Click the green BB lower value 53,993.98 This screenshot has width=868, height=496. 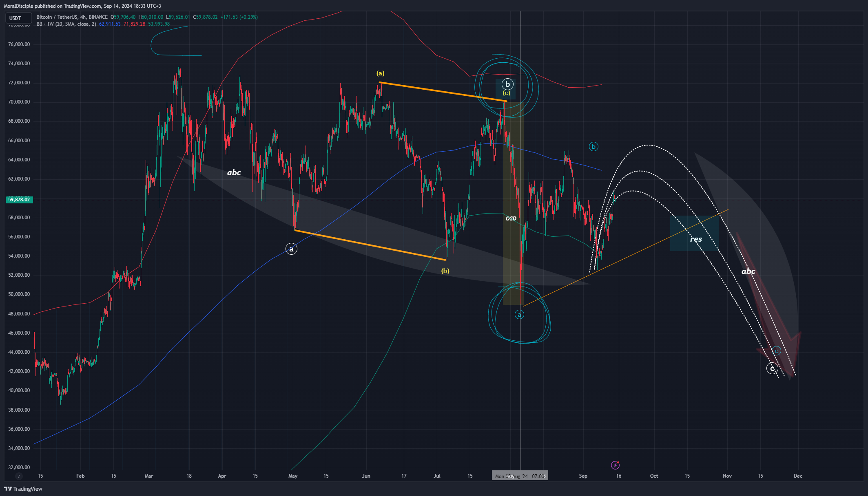click(x=159, y=24)
